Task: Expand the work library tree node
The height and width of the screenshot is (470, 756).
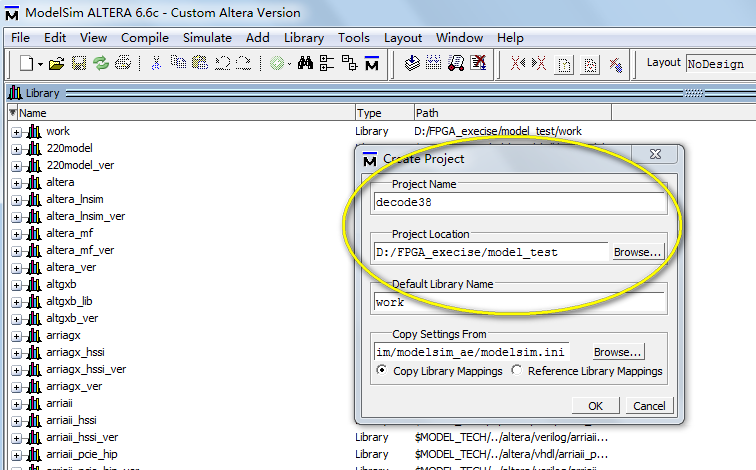Action: click(16, 132)
